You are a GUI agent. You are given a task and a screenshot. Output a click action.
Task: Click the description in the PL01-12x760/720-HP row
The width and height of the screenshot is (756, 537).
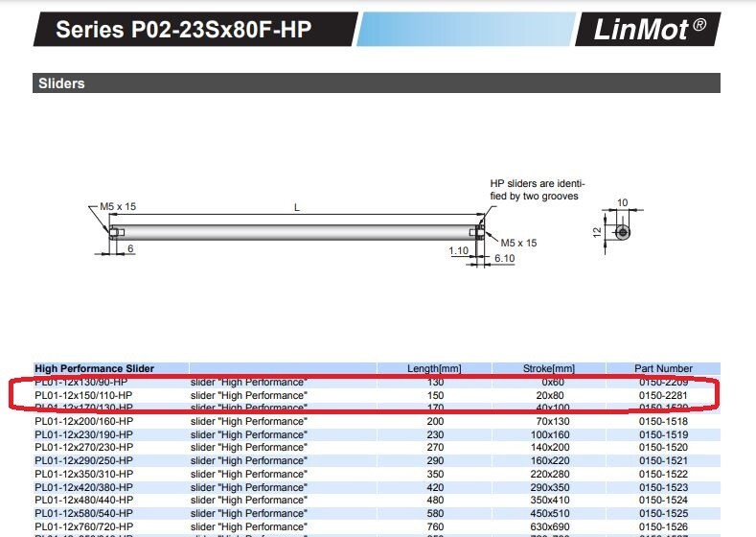(x=249, y=526)
